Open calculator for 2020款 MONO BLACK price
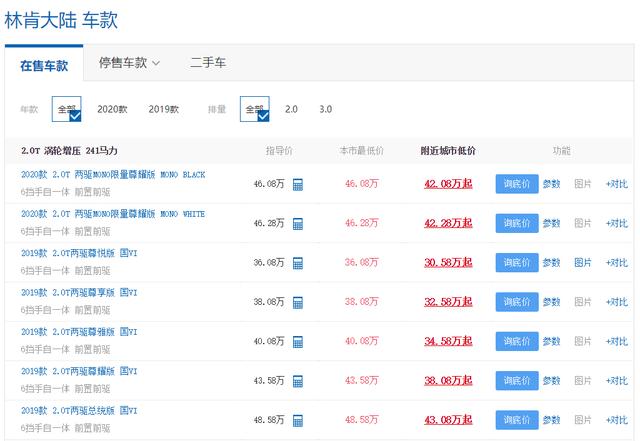 298,185
